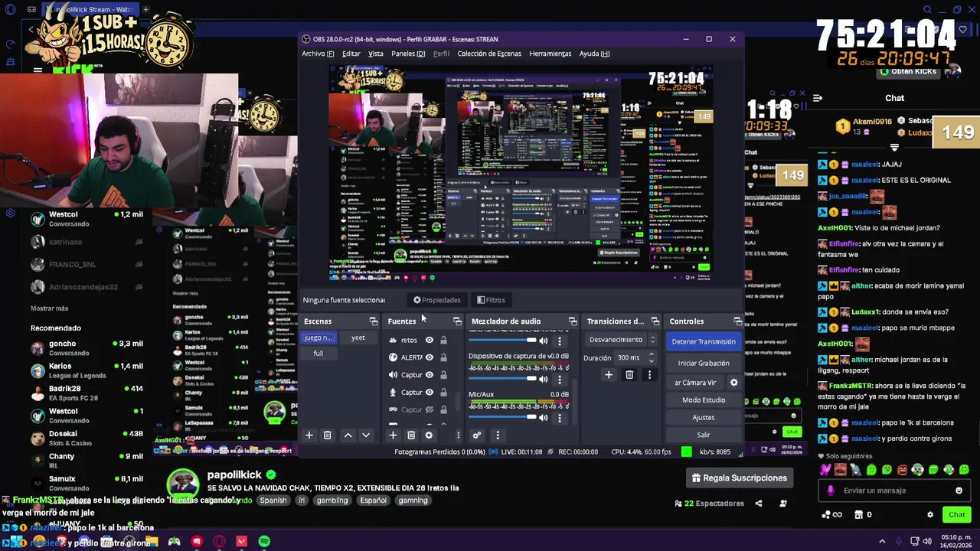Adjust the Duración 300 ms stepper
Image resolution: width=980 pixels, height=551 pixels.
point(652,357)
